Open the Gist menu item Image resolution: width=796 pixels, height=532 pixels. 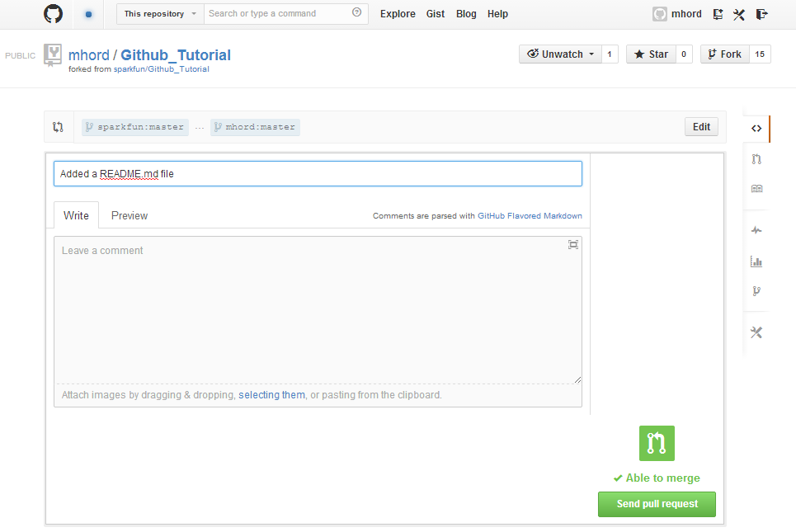pyautogui.click(x=435, y=14)
